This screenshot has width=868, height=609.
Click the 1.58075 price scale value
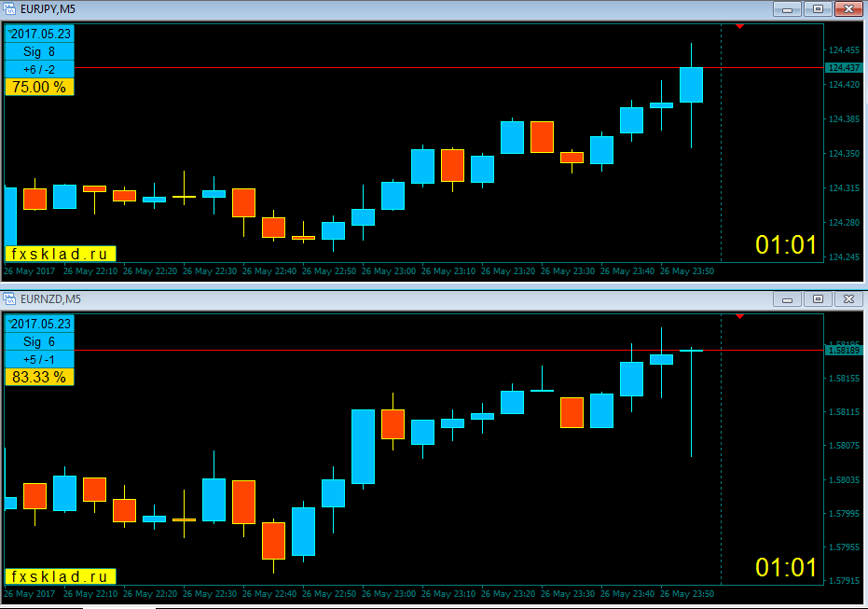click(x=844, y=446)
